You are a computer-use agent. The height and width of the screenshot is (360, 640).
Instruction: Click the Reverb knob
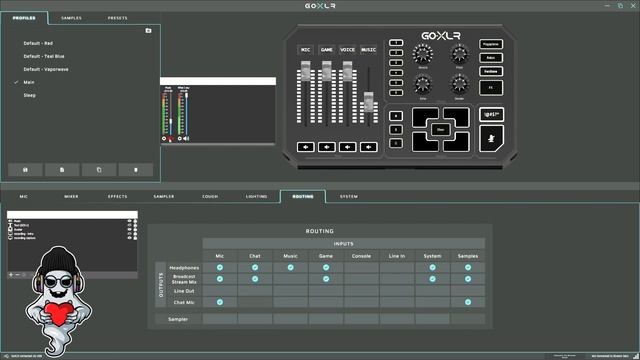[x=423, y=54]
